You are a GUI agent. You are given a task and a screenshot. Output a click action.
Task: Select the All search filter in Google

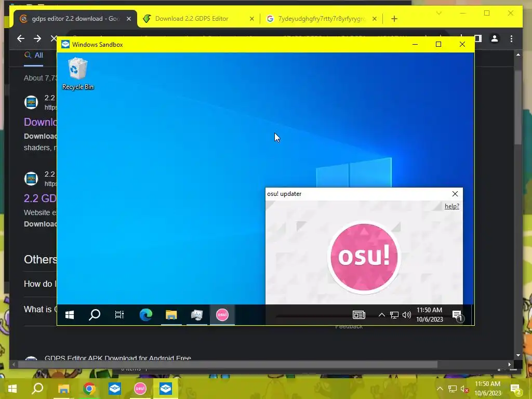34,55
